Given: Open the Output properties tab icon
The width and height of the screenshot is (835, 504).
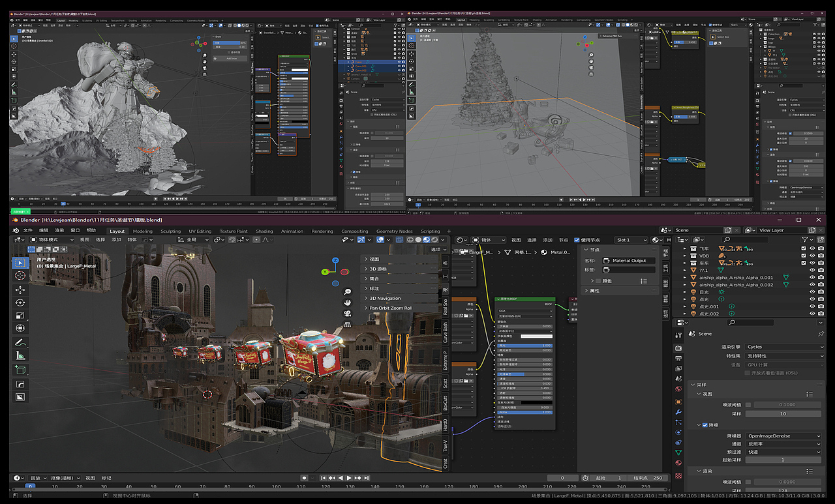Looking at the screenshot, I should [x=679, y=359].
